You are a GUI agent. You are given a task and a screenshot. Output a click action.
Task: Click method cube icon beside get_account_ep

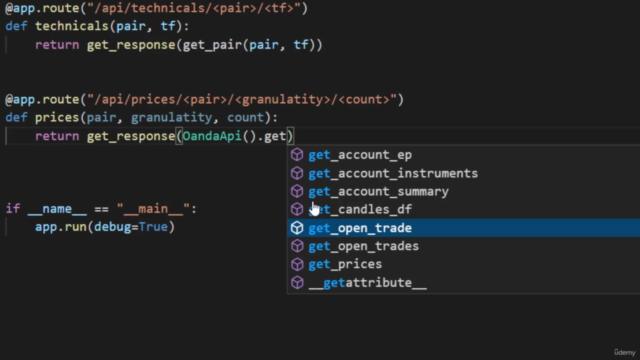point(297,155)
